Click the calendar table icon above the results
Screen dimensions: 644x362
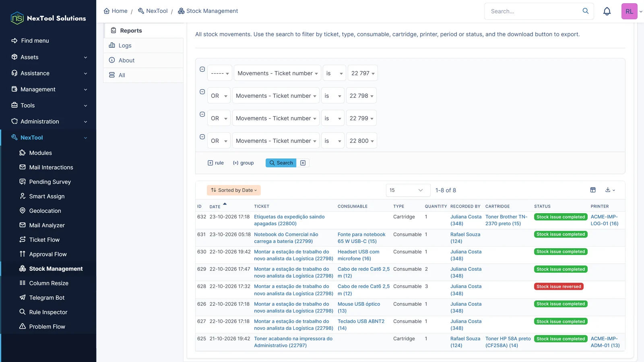pyautogui.click(x=593, y=190)
